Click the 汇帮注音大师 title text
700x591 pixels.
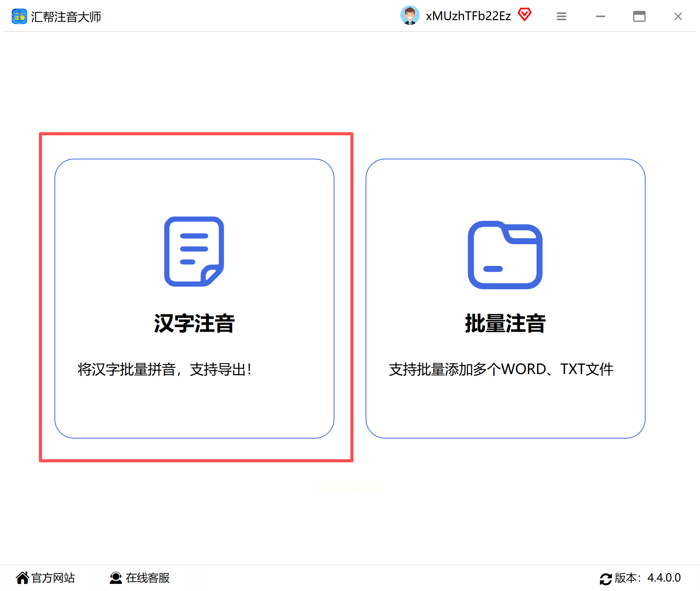coord(66,17)
